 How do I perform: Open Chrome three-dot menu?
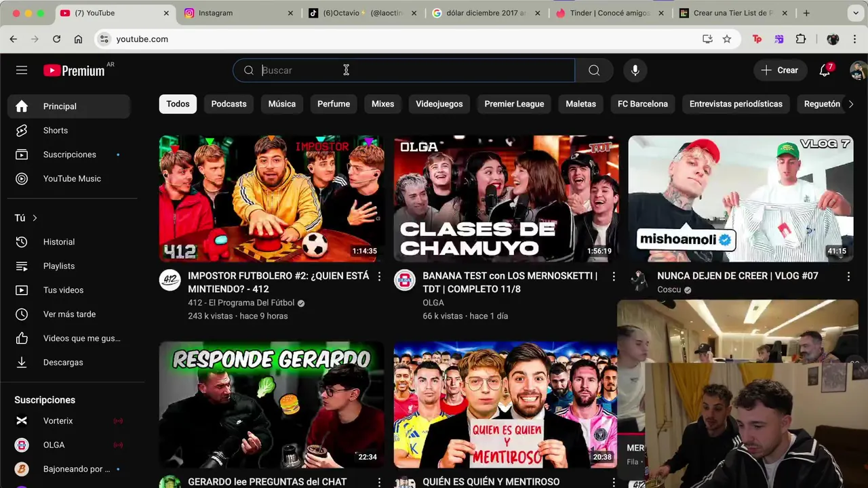click(856, 39)
